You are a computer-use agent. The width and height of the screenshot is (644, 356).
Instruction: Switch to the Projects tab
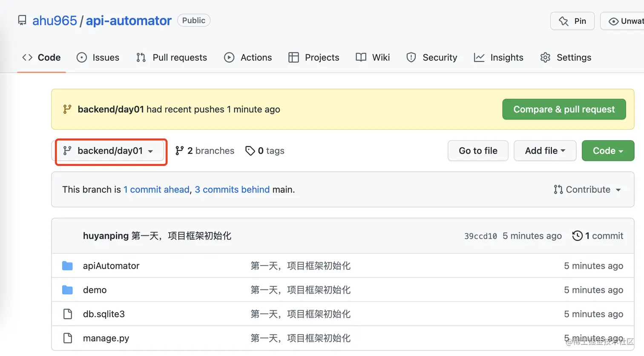click(x=314, y=58)
